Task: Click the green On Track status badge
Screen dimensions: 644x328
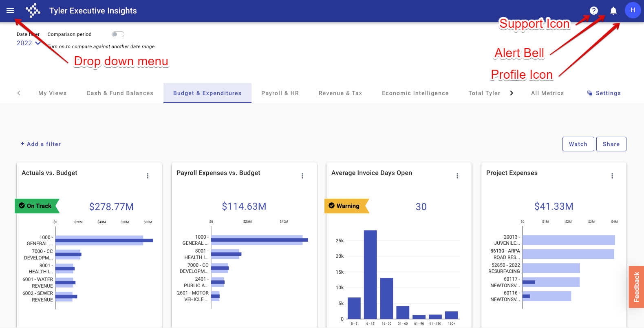Action: pos(37,206)
